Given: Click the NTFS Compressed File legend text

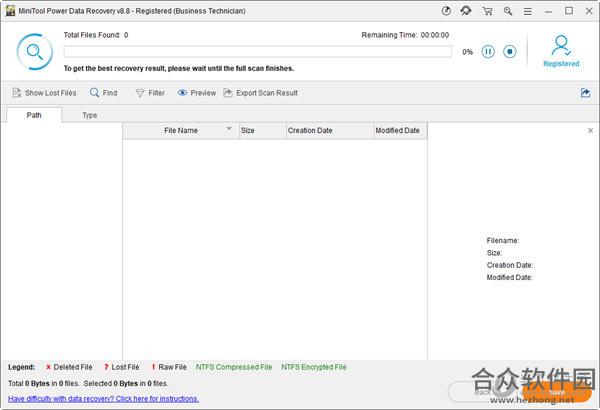Looking at the screenshot, I should (234, 367).
